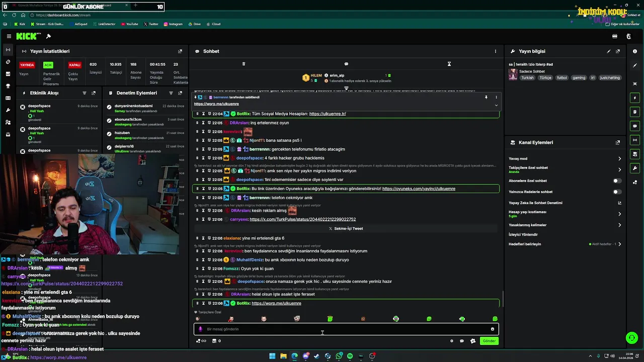This screenshot has height=362, width=644.
Task: Click the hourglass icon in chat toolbar
Action: click(449, 64)
